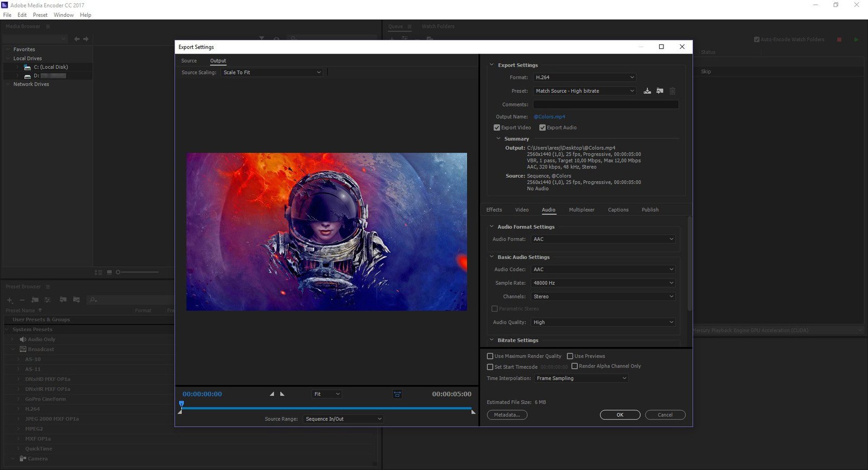Uncheck the Export Audio checkbox

tap(542, 128)
